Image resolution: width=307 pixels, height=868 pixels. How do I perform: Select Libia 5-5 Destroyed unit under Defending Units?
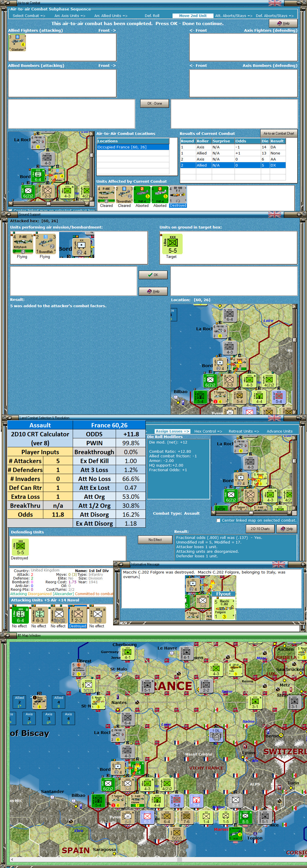20,547
